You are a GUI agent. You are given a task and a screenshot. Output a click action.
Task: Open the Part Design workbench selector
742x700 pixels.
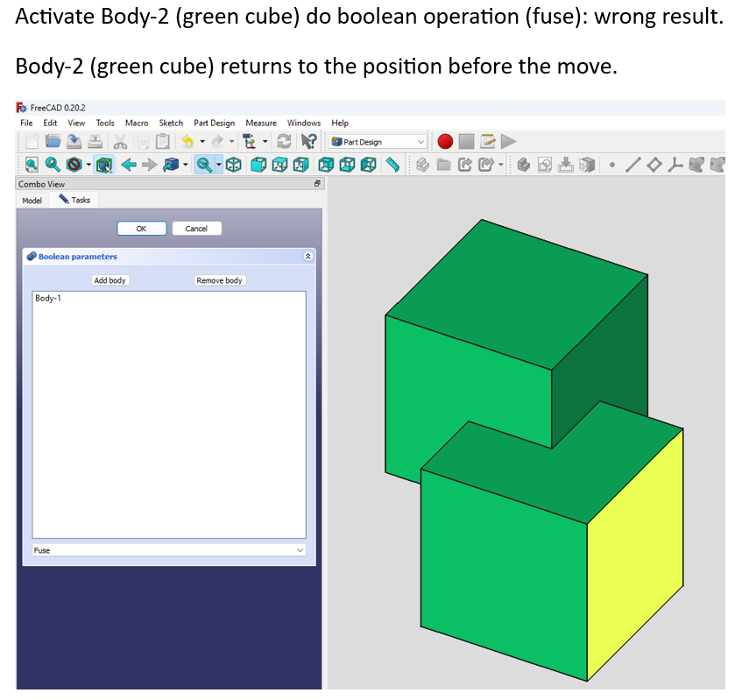pyautogui.click(x=377, y=141)
